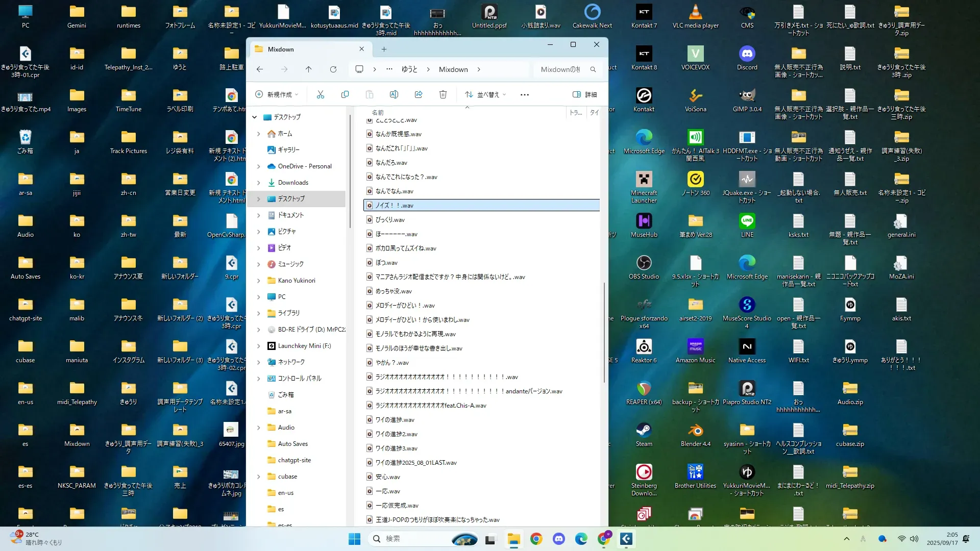Viewport: 980px width, 551px height.
Task: Expand the OneDrive - Personal node
Action: coord(259,166)
